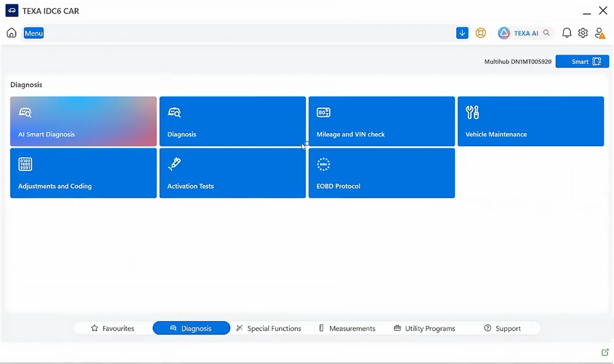This screenshot has width=614, height=364.
Task: Open the Vehicle Maintenance tile
Action: tap(531, 121)
